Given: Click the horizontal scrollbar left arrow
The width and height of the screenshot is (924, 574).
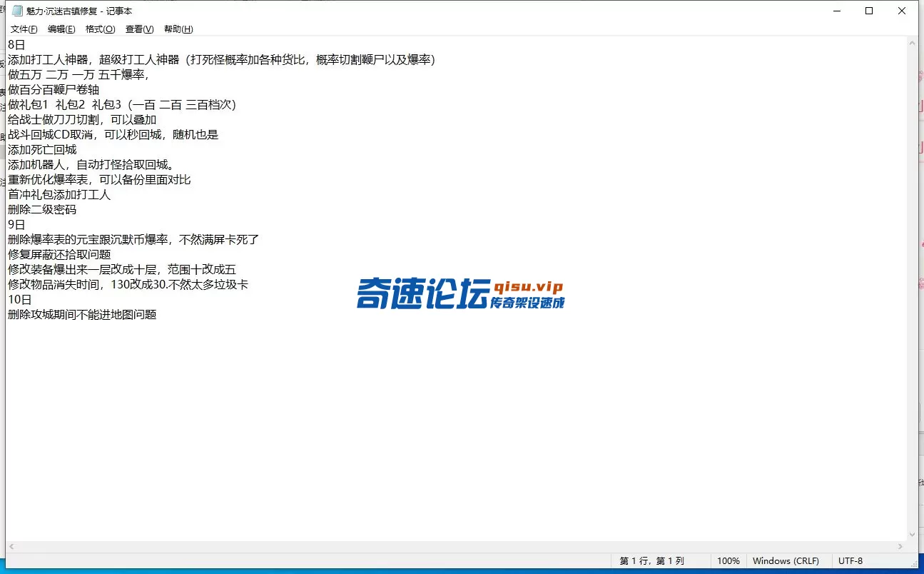Looking at the screenshot, I should (x=11, y=547).
